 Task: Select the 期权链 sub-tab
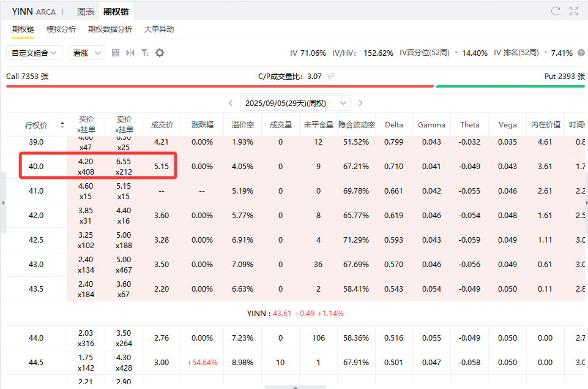[x=23, y=29]
